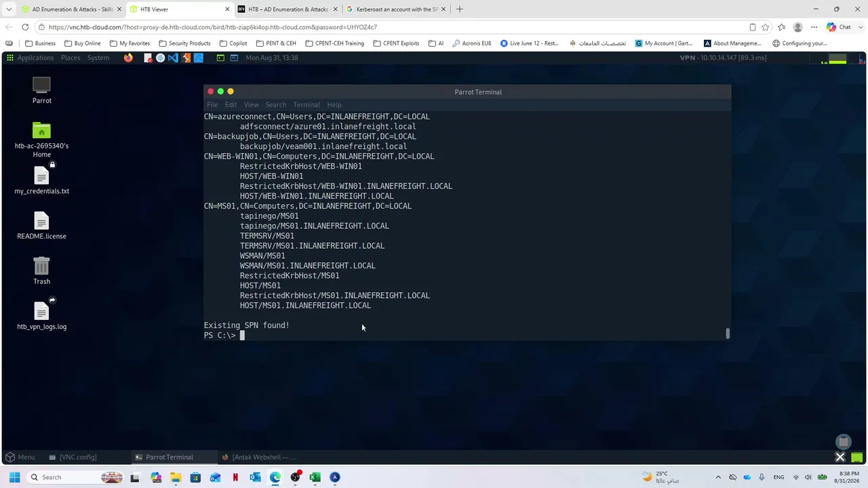Open OBS Studio taskbar icon

click(x=295, y=477)
